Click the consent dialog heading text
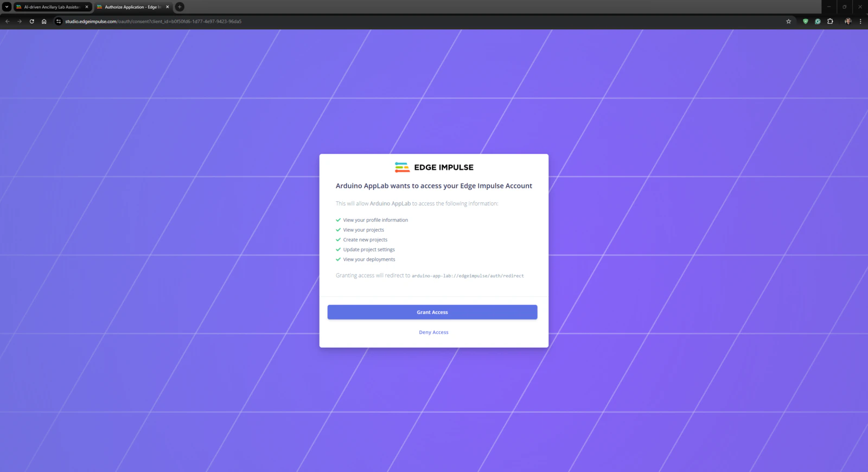 coord(434,186)
